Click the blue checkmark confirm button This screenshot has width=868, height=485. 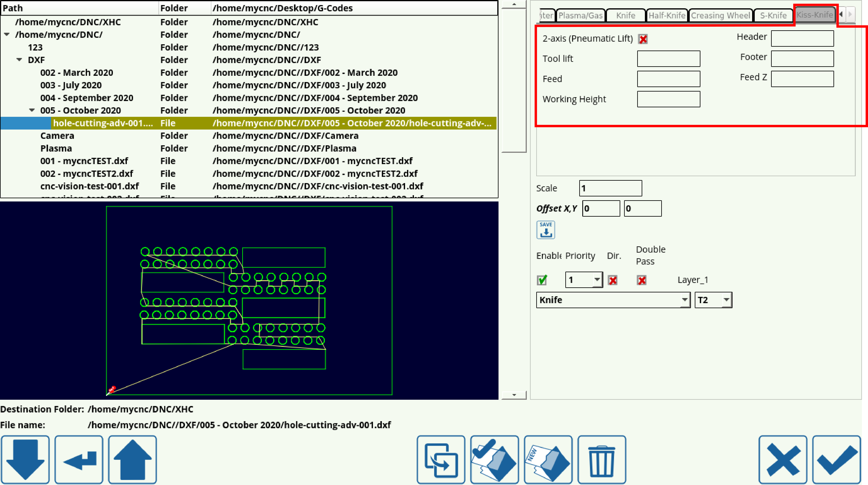coord(837,459)
